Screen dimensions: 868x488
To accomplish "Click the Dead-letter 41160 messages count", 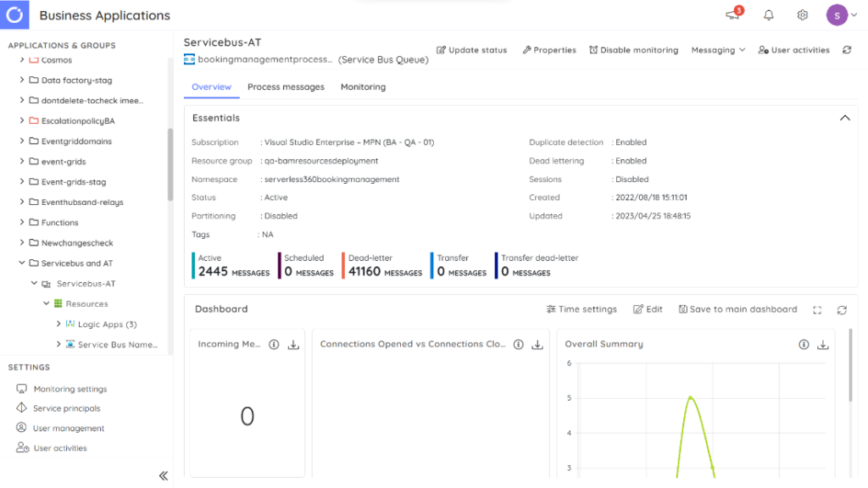I will pyautogui.click(x=385, y=271).
